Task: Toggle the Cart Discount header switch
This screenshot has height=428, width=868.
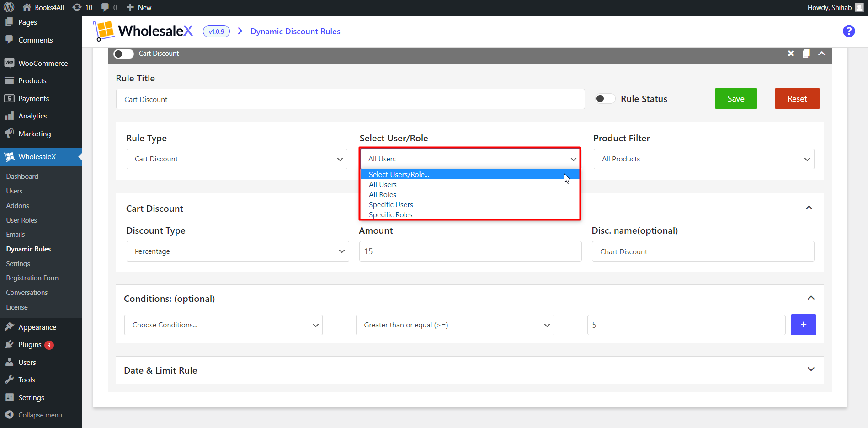Action: (123, 53)
